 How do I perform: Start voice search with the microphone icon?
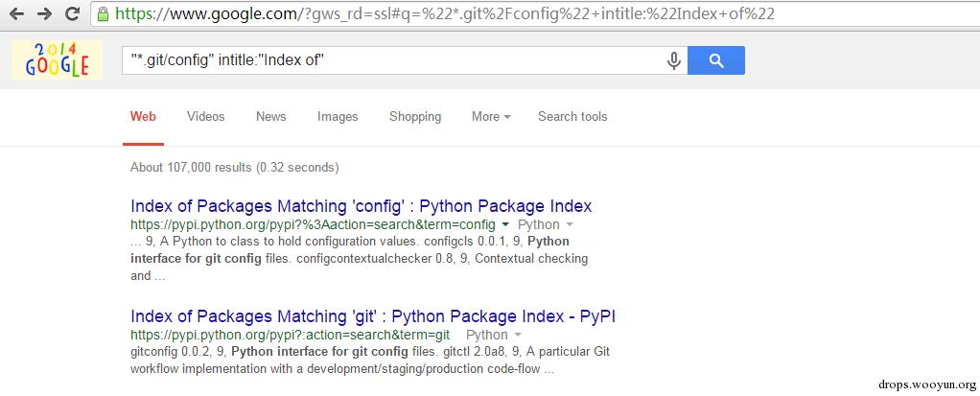coord(674,60)
